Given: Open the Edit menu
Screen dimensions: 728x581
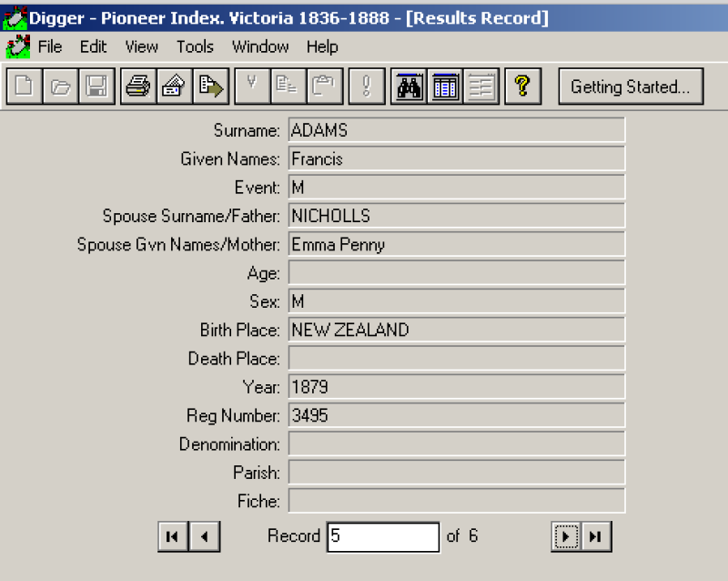Looking at the screenshot, I should 93,46.
